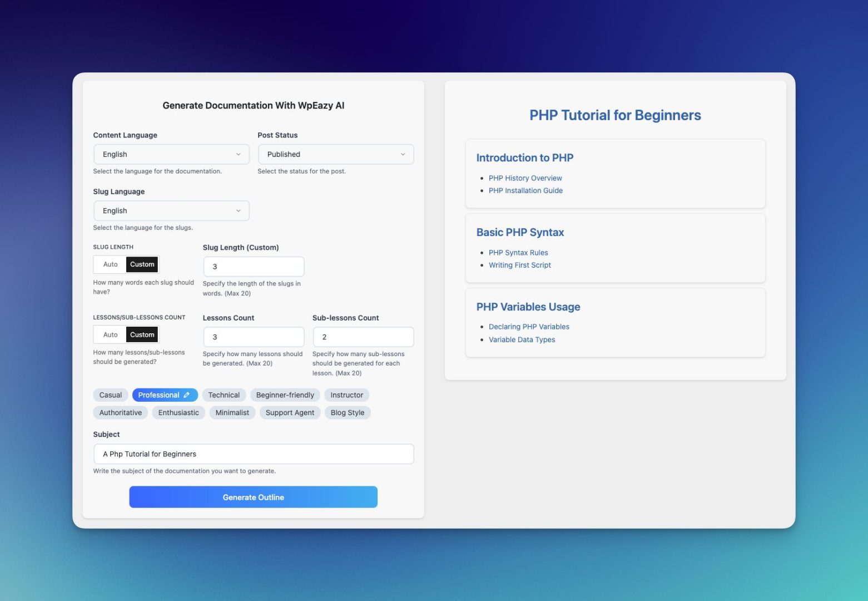Switch Slug Length to Auto
Screen dimensions: 868x601
(x=110, y=264)
